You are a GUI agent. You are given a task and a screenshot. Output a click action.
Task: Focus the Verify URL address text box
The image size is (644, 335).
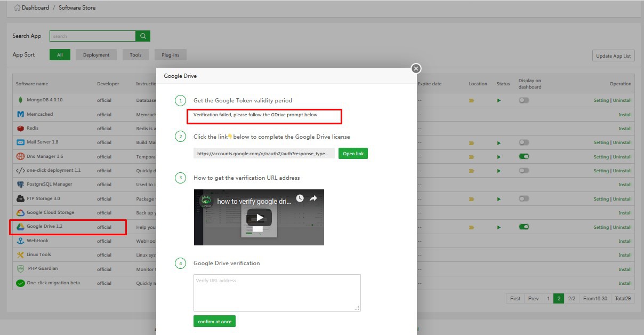click(277, 292)
